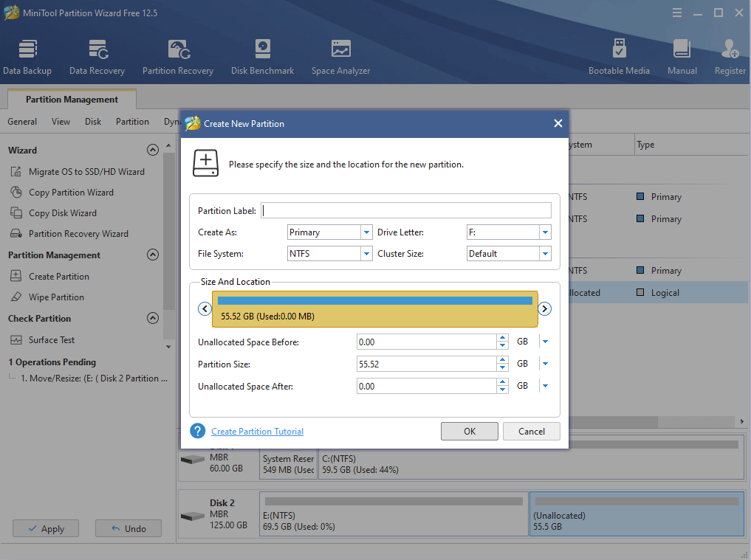Open the Disk menu
The image size is (751, 560).
coord(93,122)
